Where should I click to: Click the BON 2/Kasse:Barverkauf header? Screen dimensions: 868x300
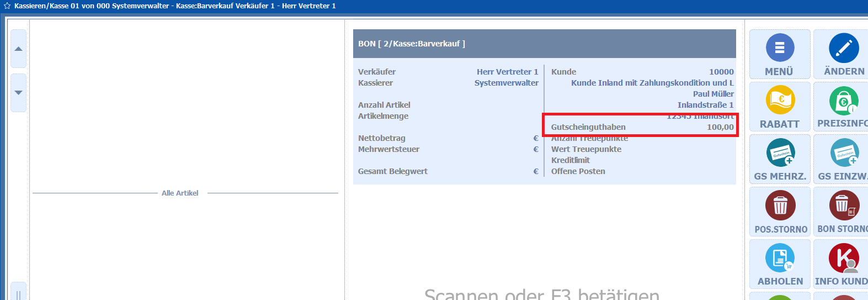click(412, 44)
